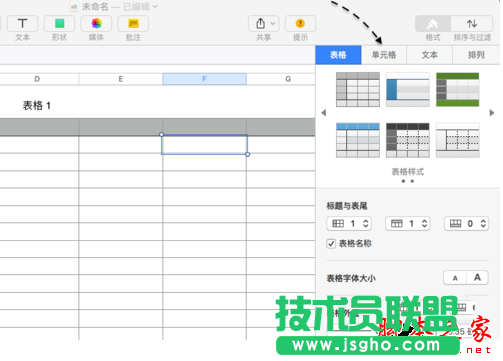
Task: Click the 共享 share icon
Action: coord(260,24)
